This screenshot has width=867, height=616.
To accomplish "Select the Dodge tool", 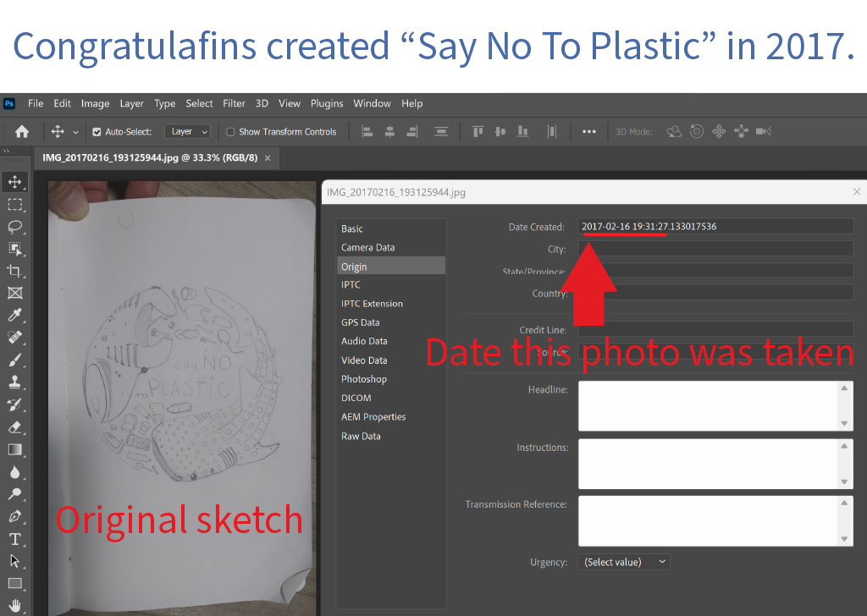I will pos(15,494).
